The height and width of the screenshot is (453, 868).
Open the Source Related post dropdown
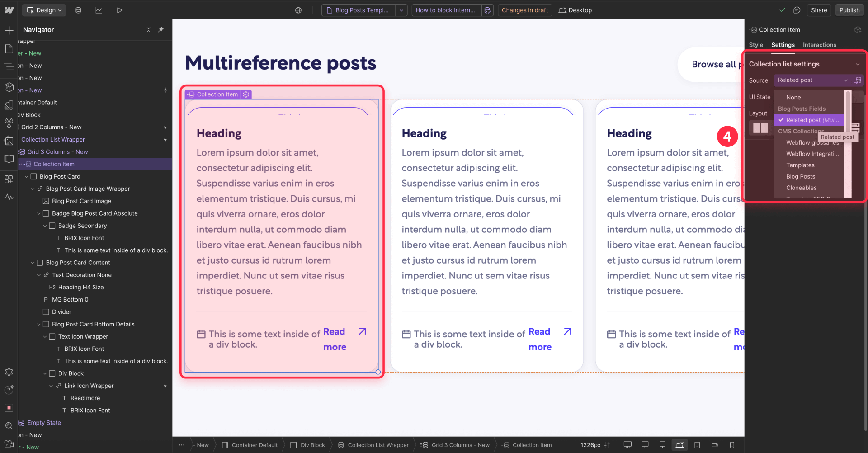pos(812,80)
